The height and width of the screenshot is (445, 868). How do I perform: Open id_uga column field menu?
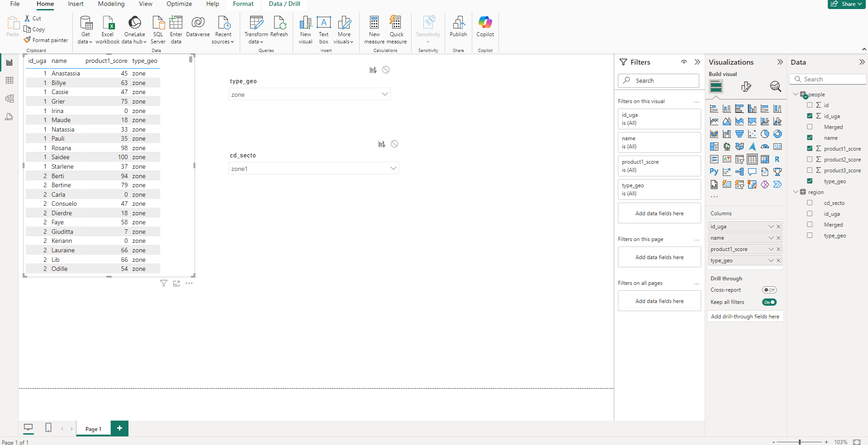pyautogui.click(x=771, y=227)
